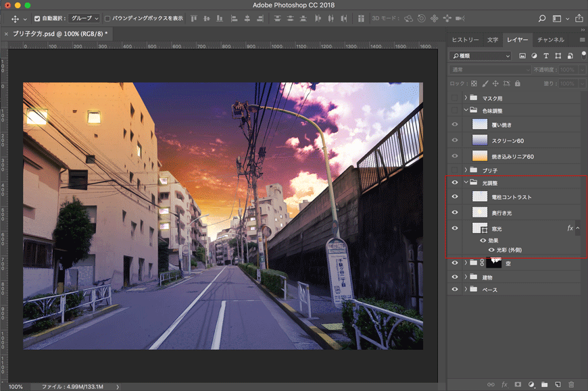Click create new layer icon
This screenshot has width=588, height=391.
(558, 384)
